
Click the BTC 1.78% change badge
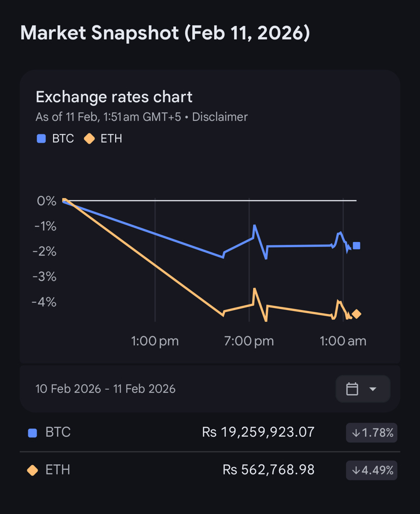[x=372, y=433]
